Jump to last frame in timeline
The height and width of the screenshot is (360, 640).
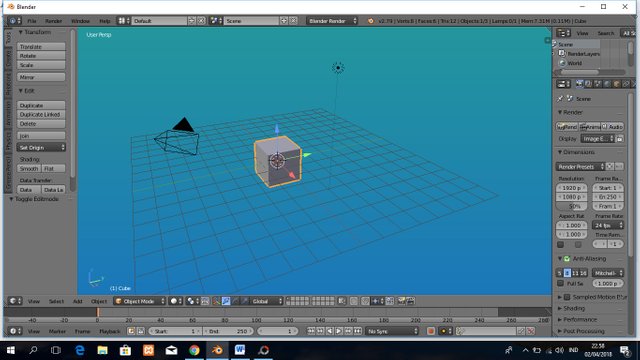pyautogui.click(x=358, y=331)
